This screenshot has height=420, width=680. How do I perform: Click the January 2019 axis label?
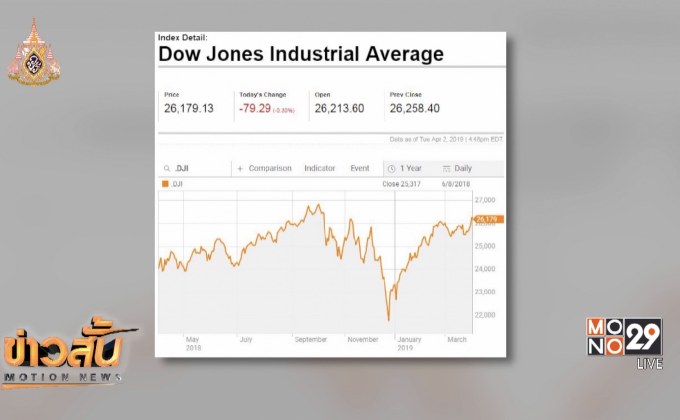coord(409,343)
